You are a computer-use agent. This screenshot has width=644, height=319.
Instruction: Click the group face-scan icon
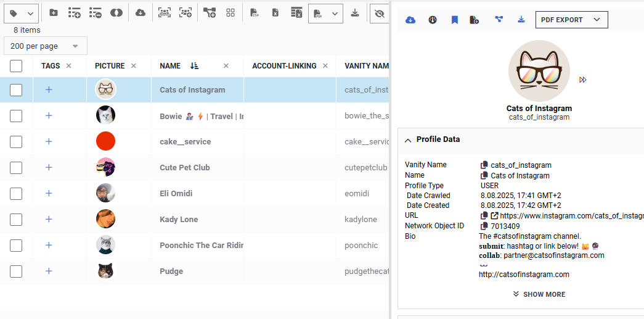(165, 13)
